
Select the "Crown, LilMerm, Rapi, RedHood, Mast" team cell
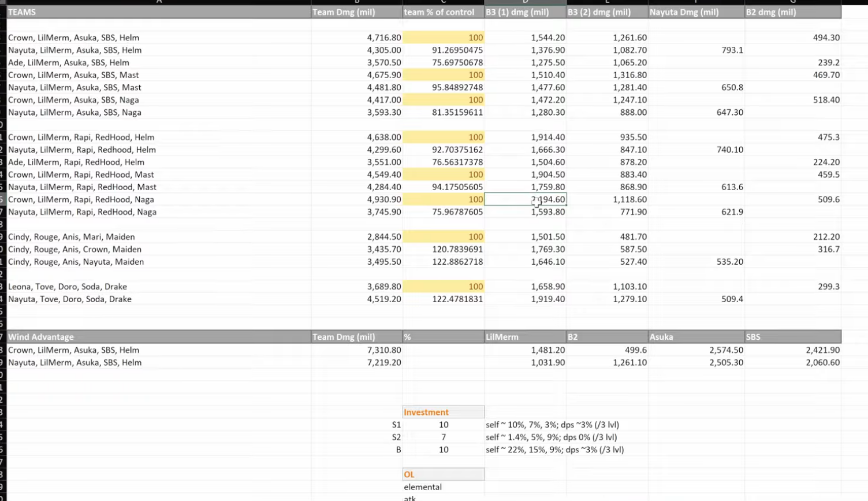point(159,175)
